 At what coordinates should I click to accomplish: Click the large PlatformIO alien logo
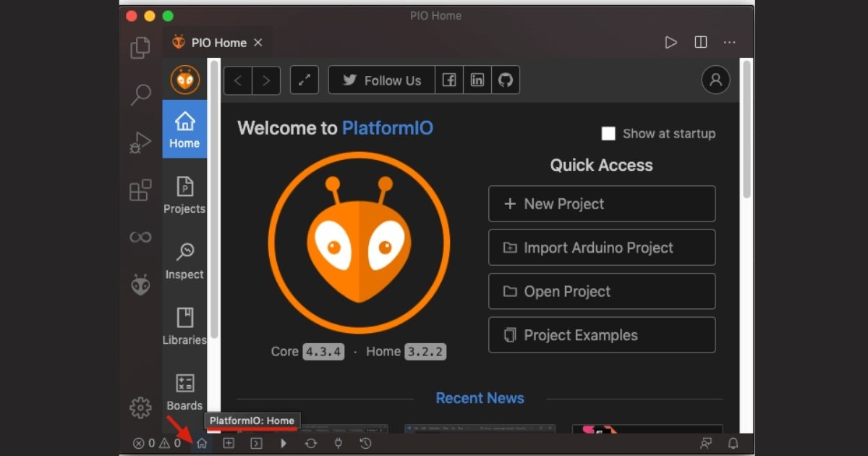[359, 242]
